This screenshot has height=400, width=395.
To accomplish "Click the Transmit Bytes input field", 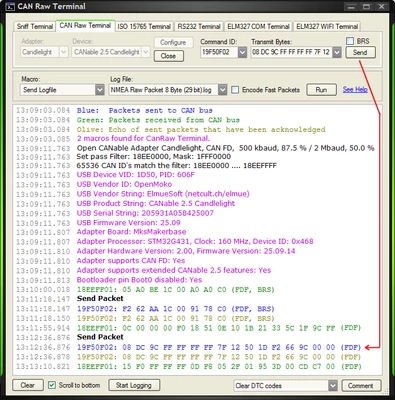I will tap(292, 52).
